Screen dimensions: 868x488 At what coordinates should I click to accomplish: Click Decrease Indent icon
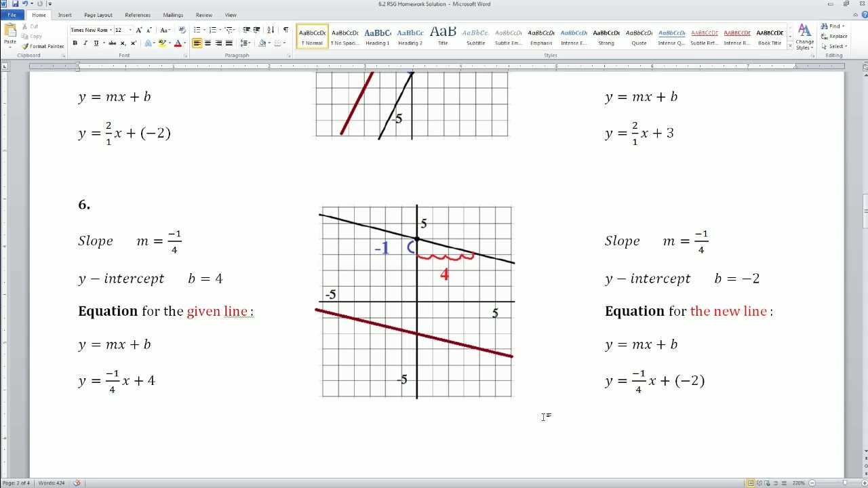(246, 30)
